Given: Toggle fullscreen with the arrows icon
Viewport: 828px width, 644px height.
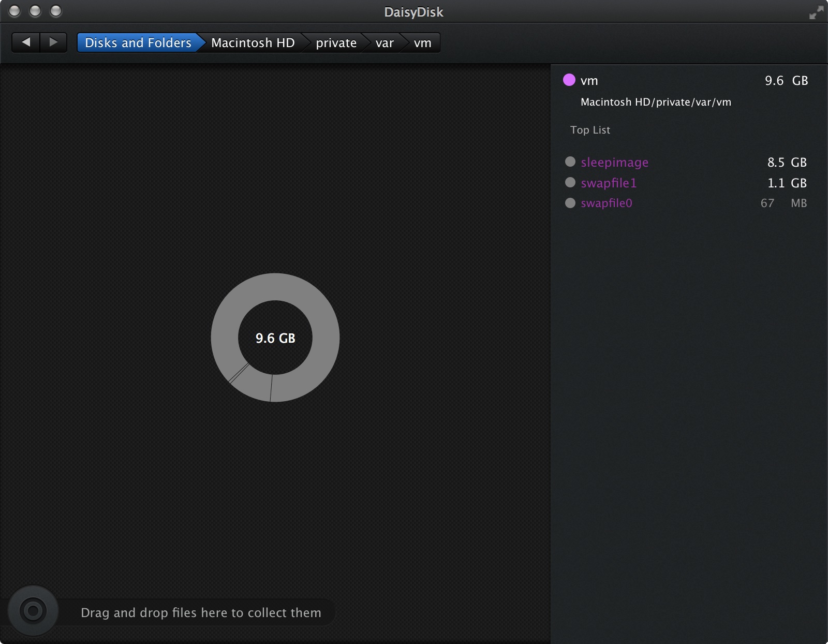Looking at the screenshot, I should pyautogui.click(x=816, y=12).
